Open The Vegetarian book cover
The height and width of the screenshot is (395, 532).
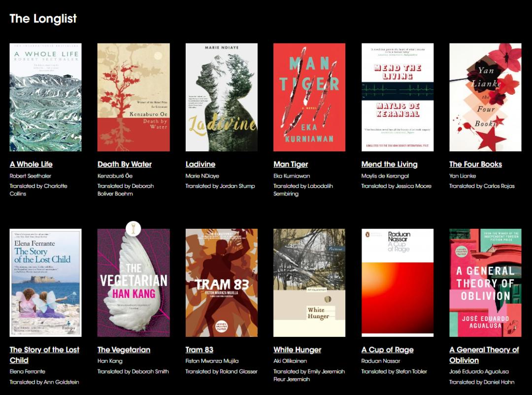coord(133,283)
